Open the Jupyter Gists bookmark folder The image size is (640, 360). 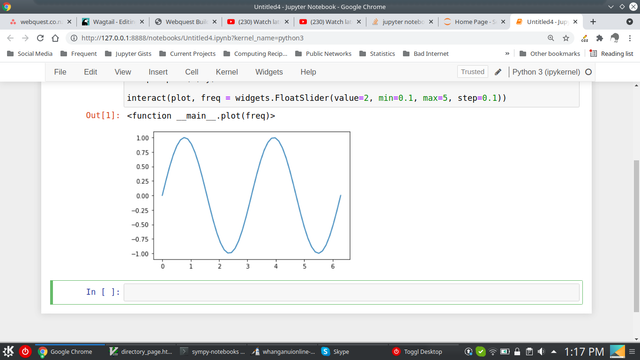pos(128,53)
